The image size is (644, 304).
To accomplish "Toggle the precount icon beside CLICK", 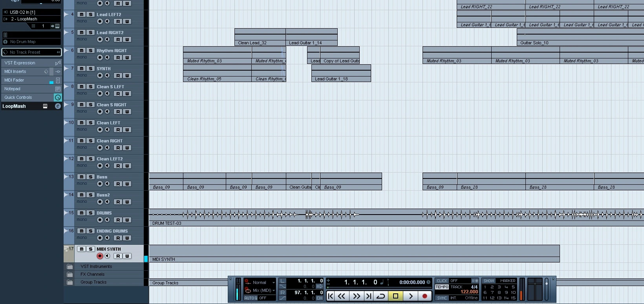I will [x=475, y=281].
